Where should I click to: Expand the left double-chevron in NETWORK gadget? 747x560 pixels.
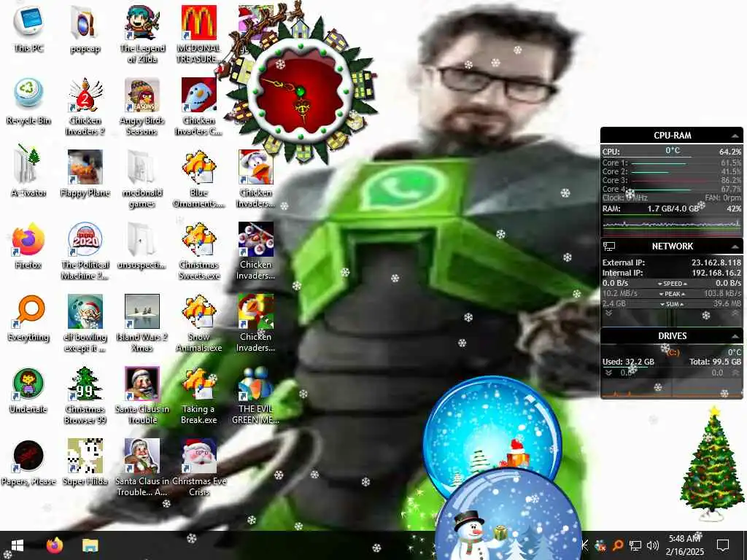[x=608, y=314]
